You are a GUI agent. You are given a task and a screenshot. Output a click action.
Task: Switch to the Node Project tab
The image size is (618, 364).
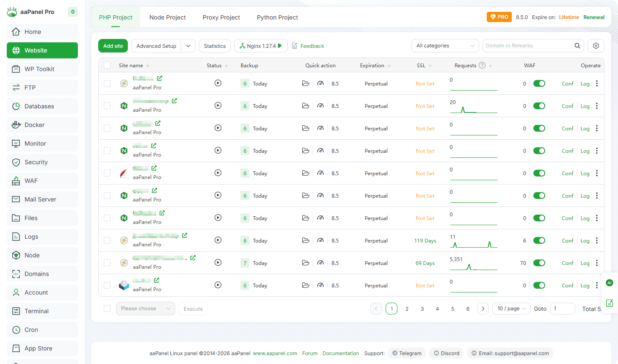[168, 17]
